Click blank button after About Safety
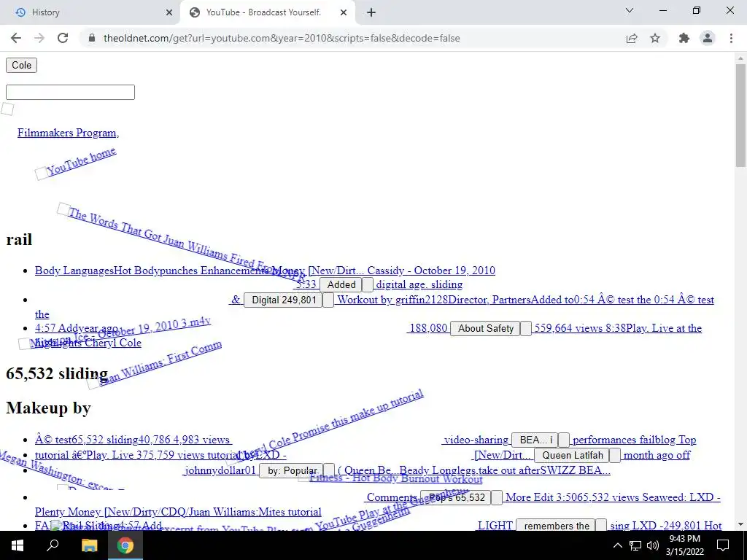Viewport: 747px width, 560px height. tap(525, 328)
